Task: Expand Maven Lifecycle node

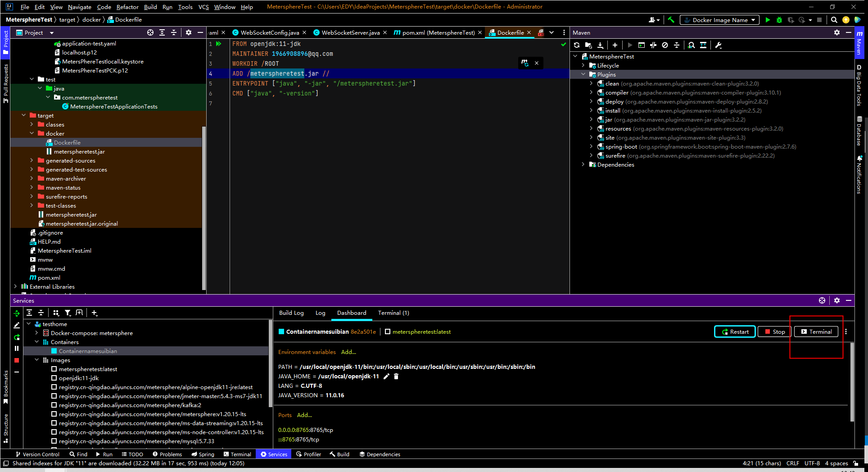Action: tap(583, 66)
